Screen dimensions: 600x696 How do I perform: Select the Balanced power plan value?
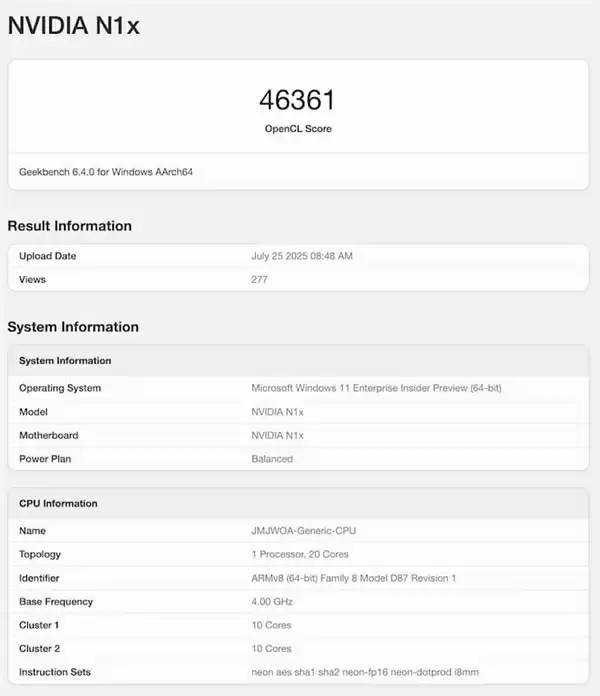tap(272, 459)
